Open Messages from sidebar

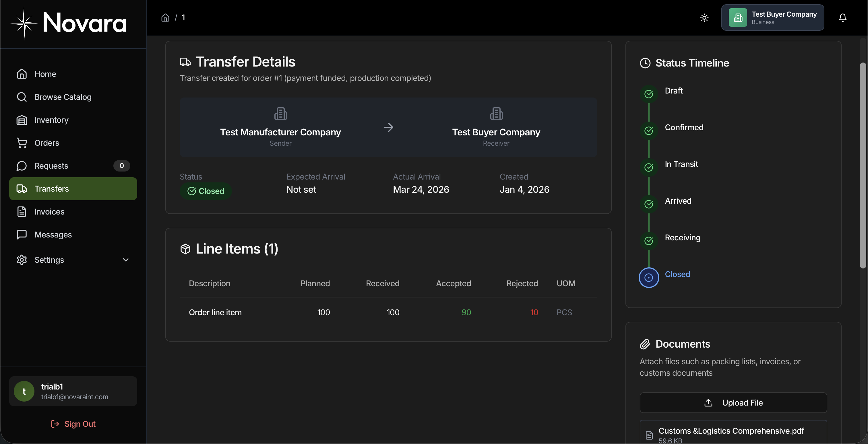73,234
